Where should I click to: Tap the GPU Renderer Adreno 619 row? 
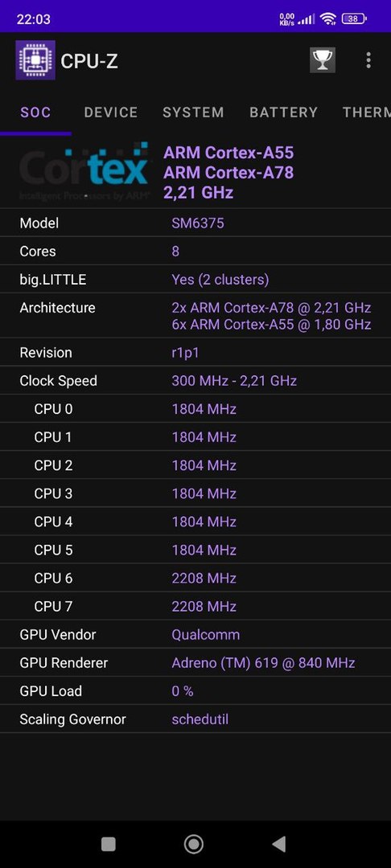coord(195,662)
